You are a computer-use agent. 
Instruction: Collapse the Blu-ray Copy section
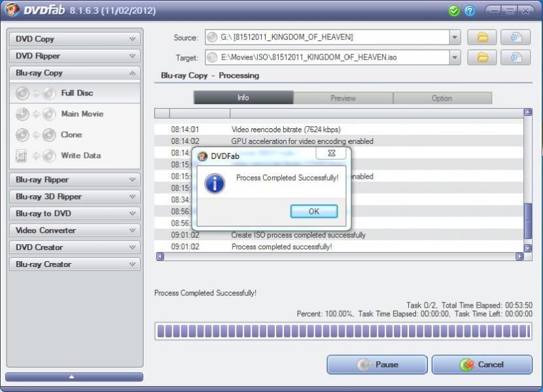pos(75,73)
